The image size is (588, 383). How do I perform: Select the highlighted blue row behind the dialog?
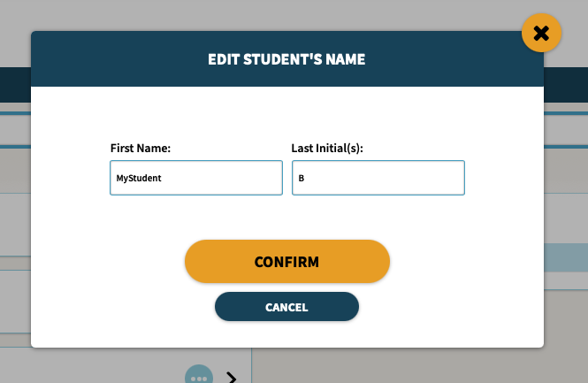click(x=566, y=257)
